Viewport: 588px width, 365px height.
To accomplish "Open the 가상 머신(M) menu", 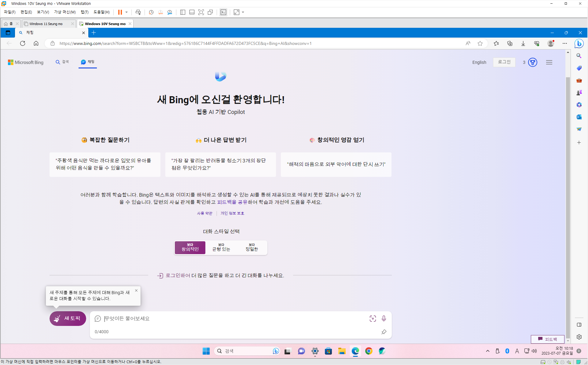I will tap(65, 12).
